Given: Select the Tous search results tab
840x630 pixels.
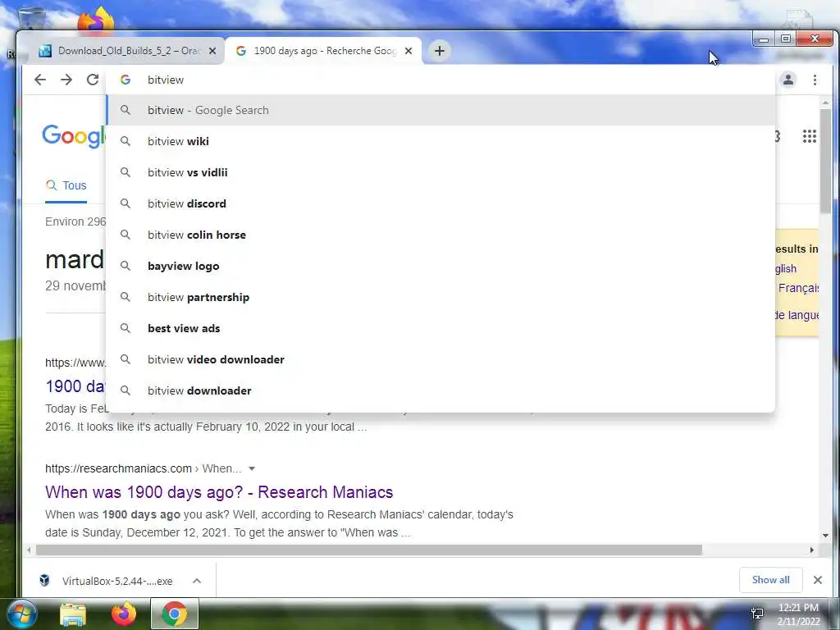Looking at the screenshot, I should tap(66, 185).
